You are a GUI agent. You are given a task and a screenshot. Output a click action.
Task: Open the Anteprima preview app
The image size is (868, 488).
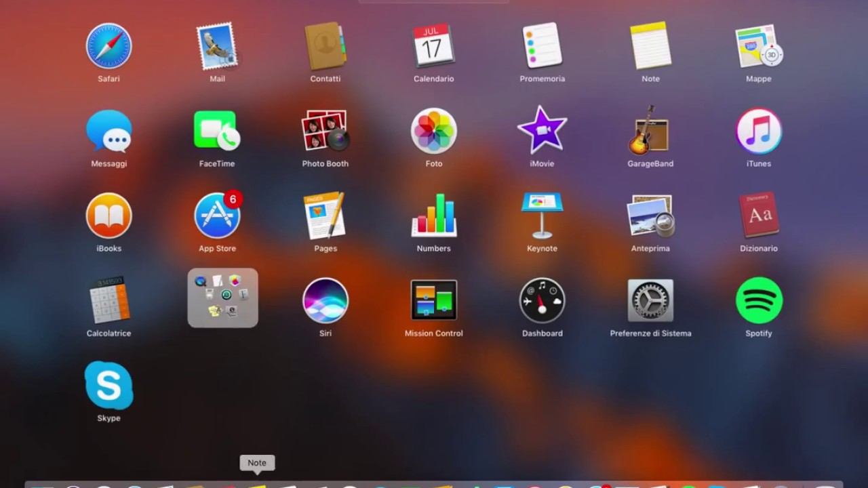(x=650, y=216)
